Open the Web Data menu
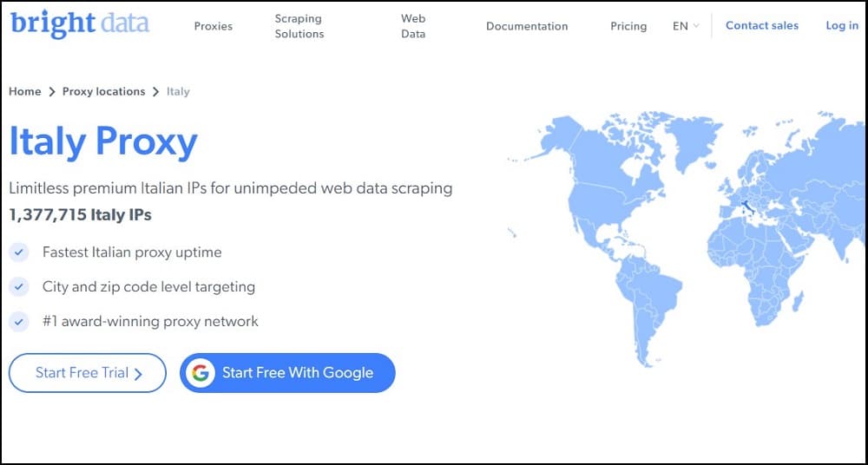 click(413, 26)
